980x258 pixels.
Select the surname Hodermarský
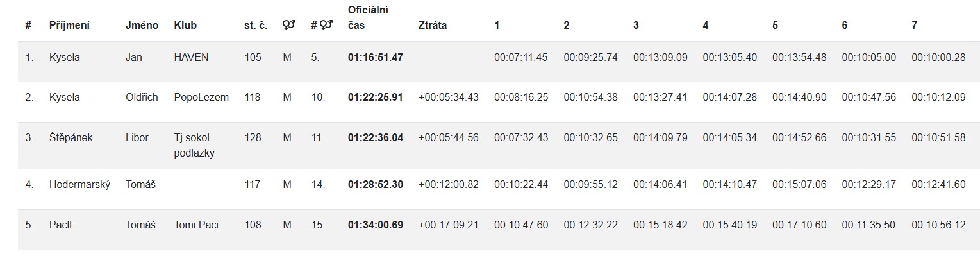[x=79, y=185]
